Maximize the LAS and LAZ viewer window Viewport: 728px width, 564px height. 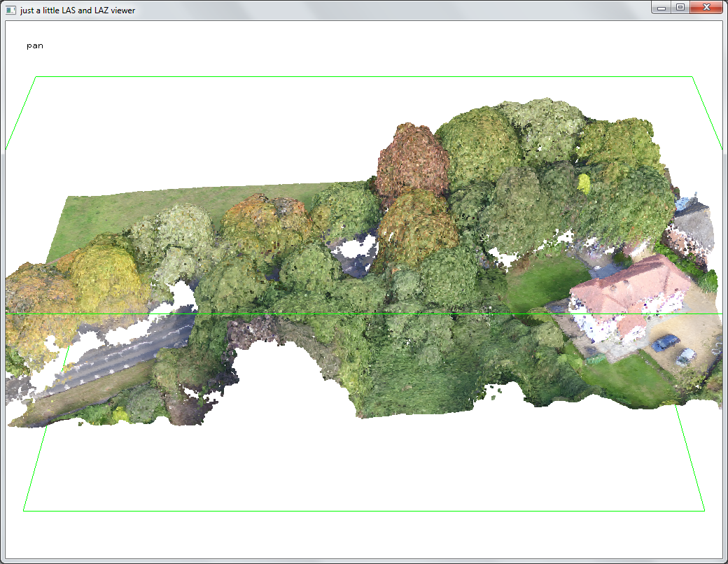pos(679,8)
